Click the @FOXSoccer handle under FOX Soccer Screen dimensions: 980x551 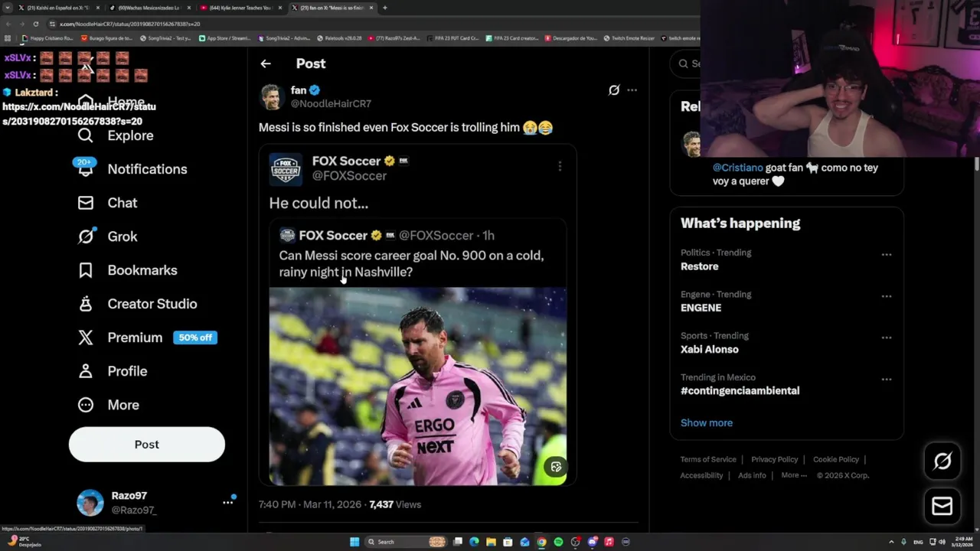349,176
